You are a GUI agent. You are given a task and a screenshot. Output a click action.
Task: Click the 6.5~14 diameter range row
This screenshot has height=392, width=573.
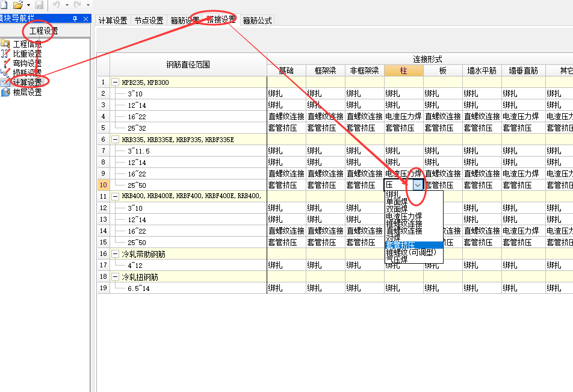(188, 288)
